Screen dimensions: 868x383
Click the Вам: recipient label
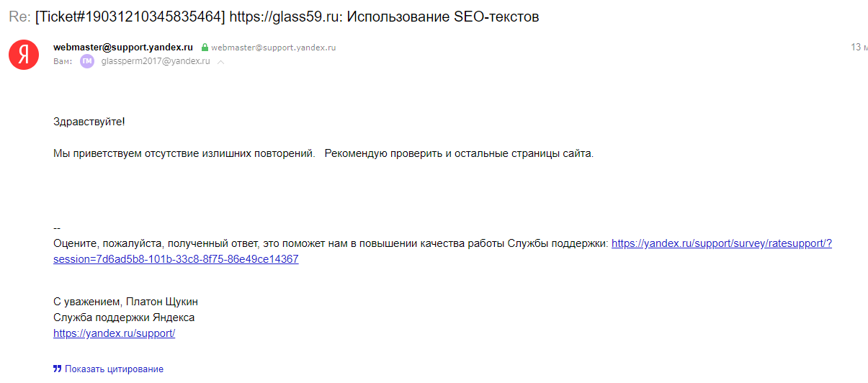(x=63, y=62)
